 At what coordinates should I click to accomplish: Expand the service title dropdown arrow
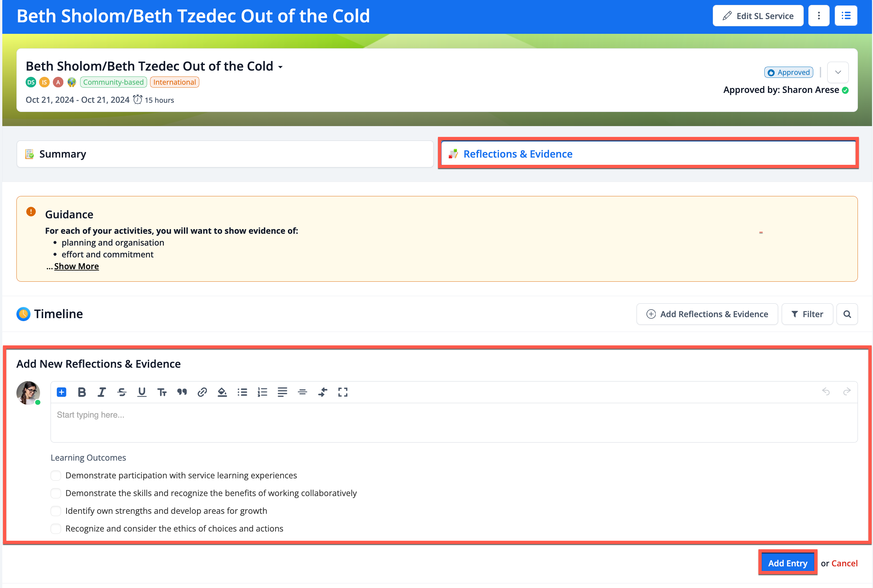point(280,68)
